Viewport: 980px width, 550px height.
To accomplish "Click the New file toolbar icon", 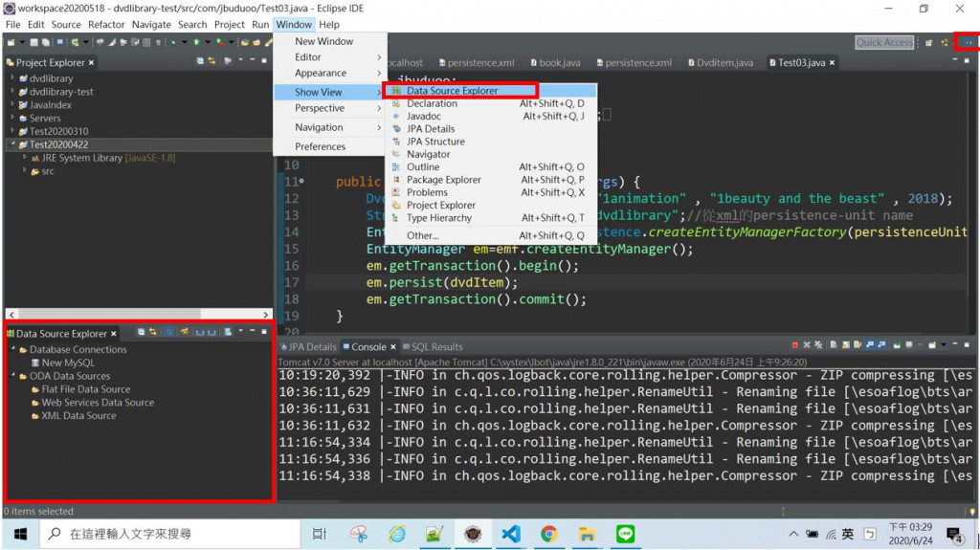I will click(x=11, y=42).
